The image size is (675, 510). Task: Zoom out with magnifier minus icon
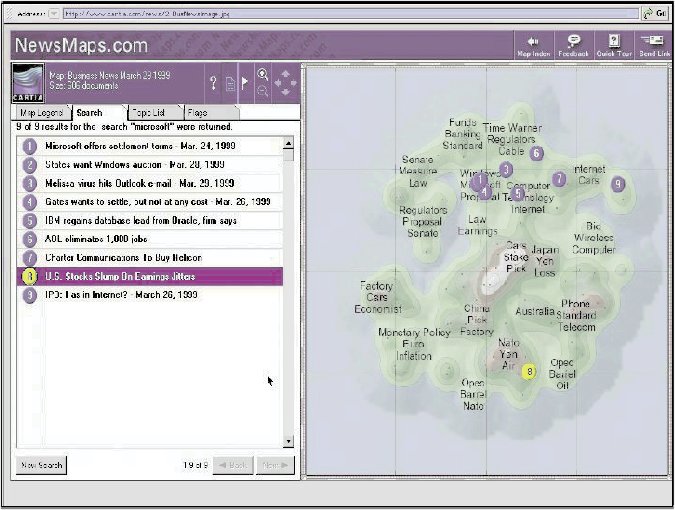pyautogui.click(x=263, y=91)
